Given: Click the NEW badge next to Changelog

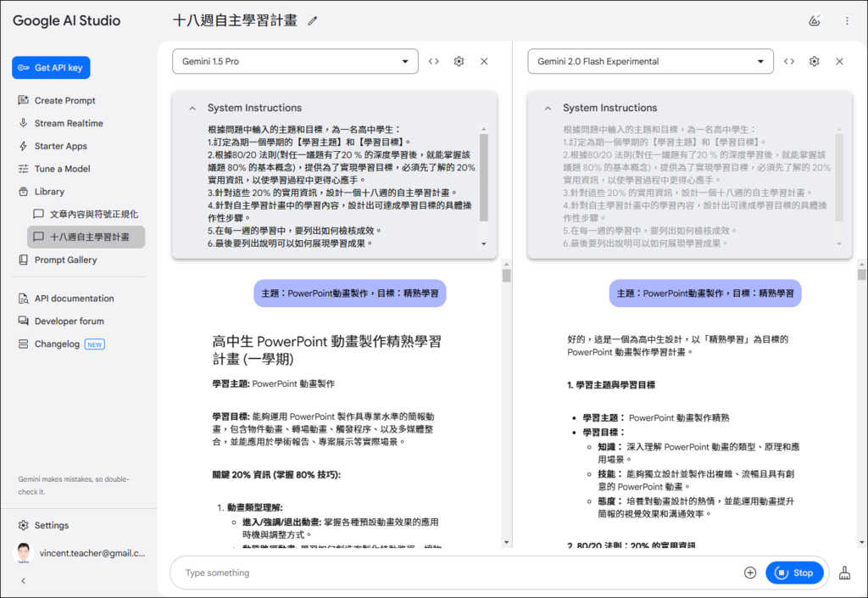Looking at the screenshot, I should tap(95, 344).
